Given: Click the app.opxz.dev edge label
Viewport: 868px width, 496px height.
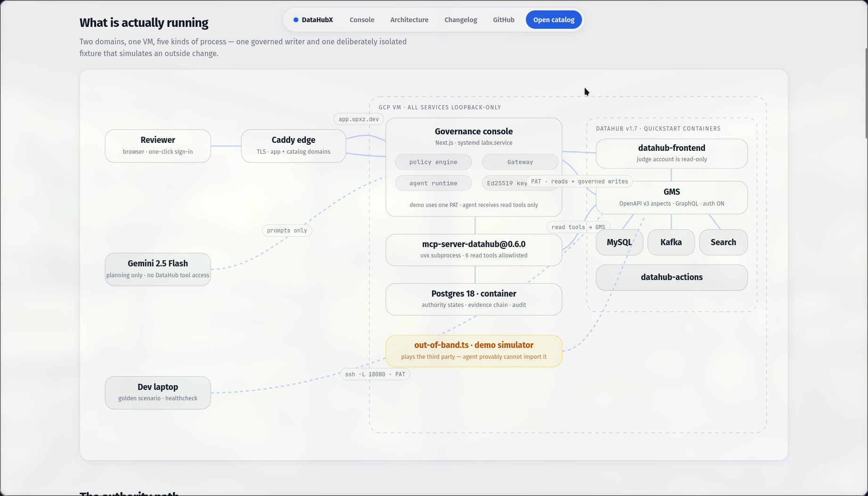Looking at the screenshot, I should coord(359,119).
